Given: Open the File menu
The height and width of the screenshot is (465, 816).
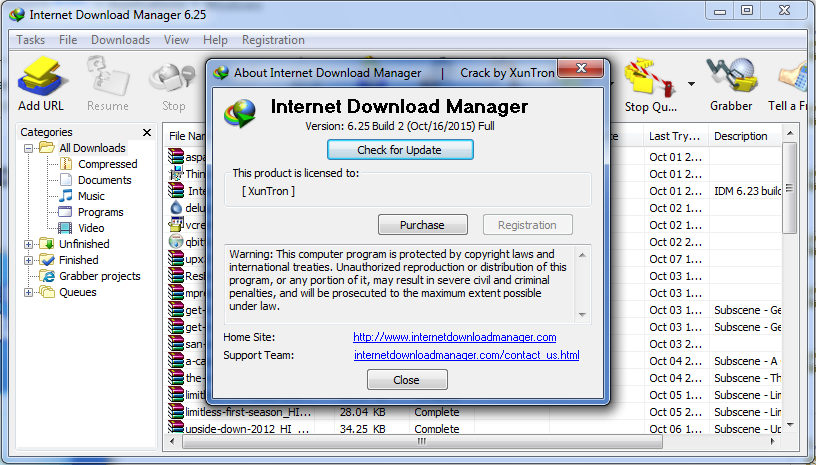Looking at the screenshot, I should click(x=68, y=40).
